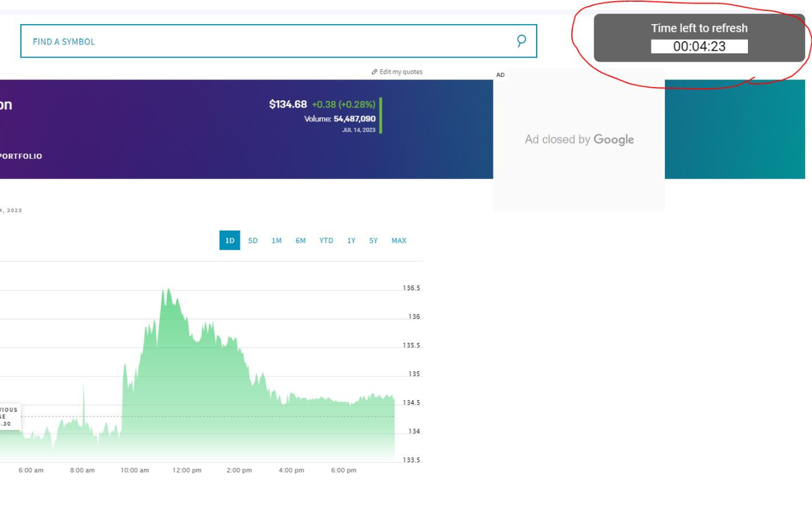Viewport: 812px width, 508px height.
Task: Click the $134.68 stock price
Action: 288,104
